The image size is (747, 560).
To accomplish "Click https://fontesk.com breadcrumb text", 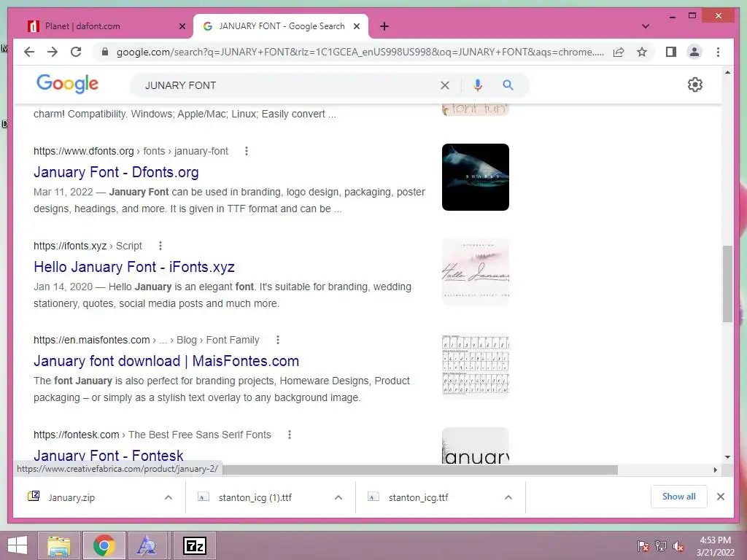I will tap(76, 435).
